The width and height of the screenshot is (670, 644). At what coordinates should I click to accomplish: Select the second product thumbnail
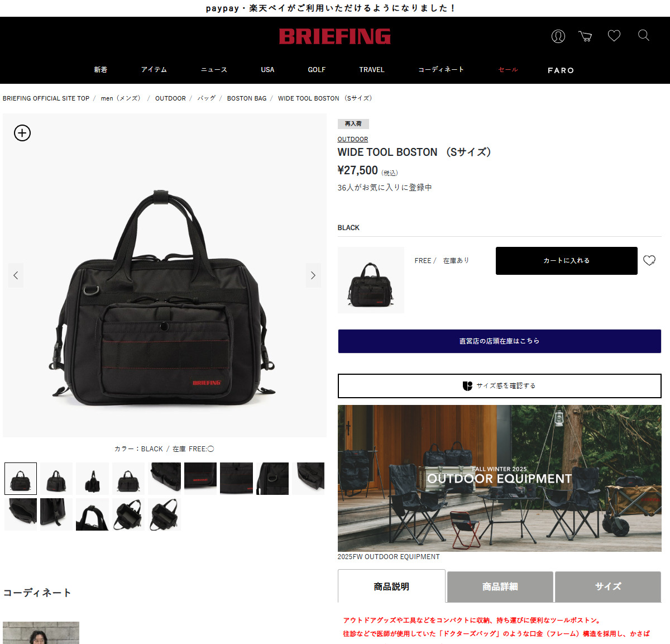click(x=56, y=479)
